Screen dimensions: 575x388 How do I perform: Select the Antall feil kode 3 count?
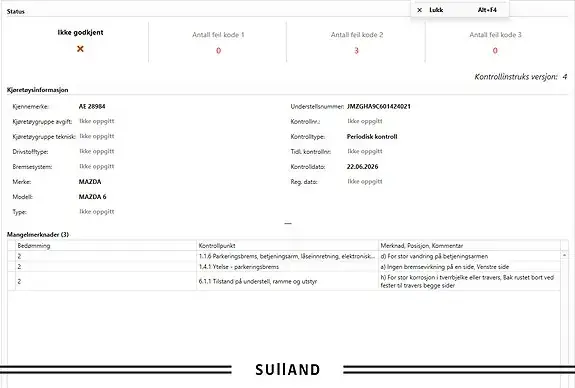coord(495,51)
